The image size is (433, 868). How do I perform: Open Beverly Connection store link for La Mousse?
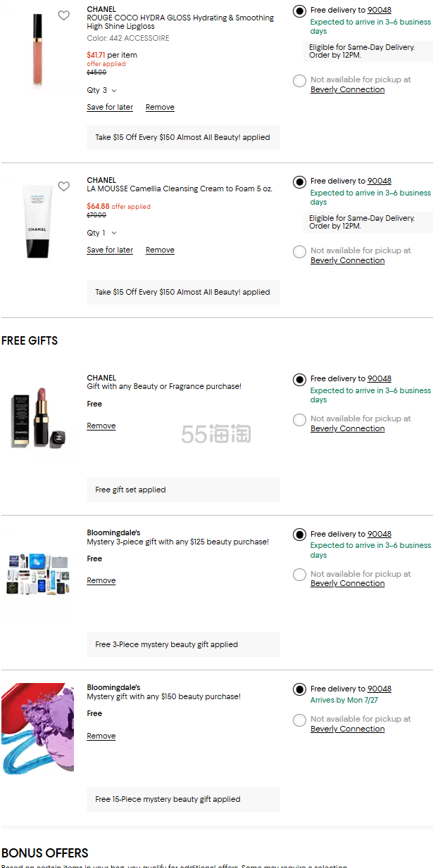[x=348, y=261]
